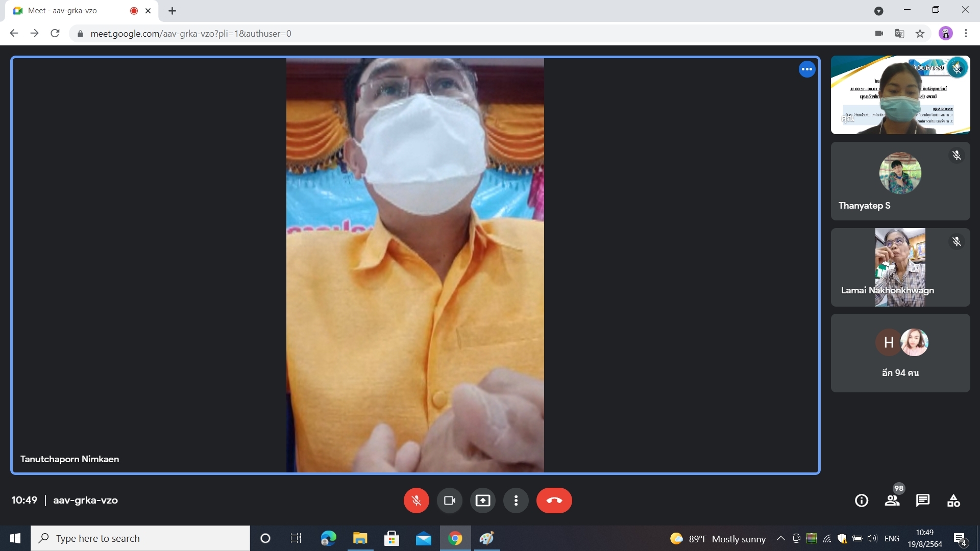
Task: Select the Thanyatep S participant tile
Action: tap(900, 181)
